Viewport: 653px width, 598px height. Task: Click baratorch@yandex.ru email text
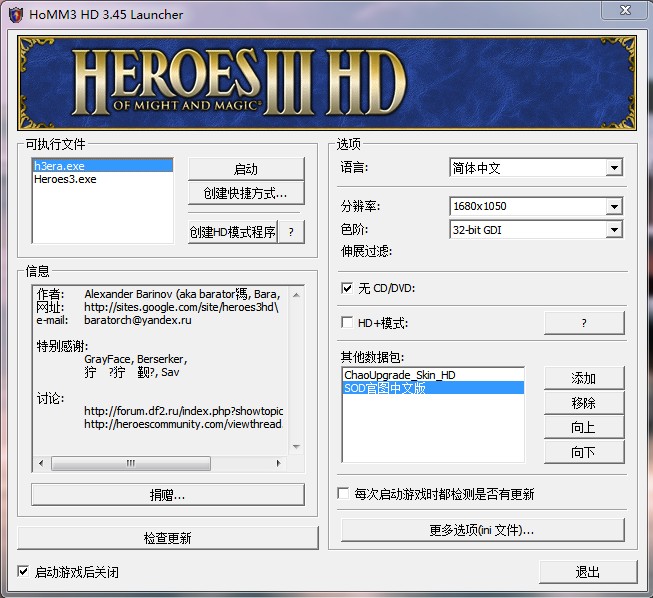click(x=138, y=320)
